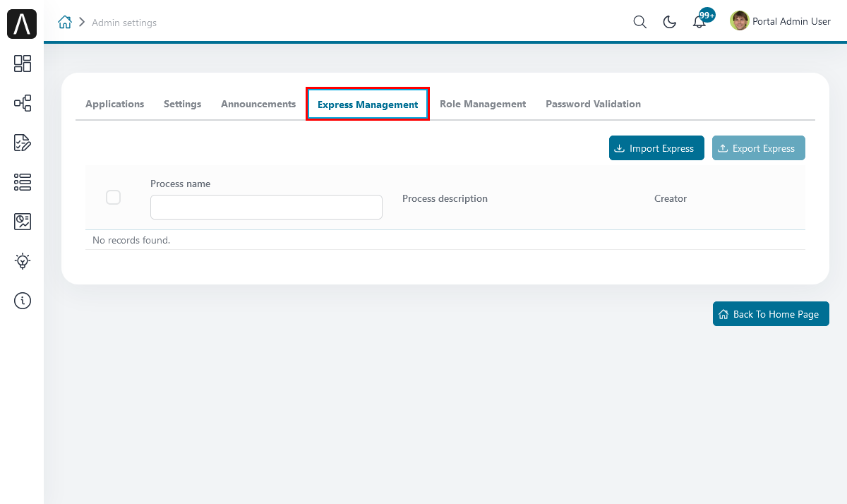Toggle dark mode moon icon

tap(669, 22)
